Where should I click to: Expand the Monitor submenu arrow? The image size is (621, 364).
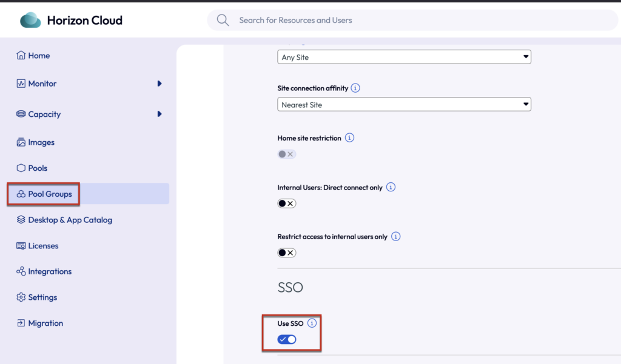pos(159,84)
